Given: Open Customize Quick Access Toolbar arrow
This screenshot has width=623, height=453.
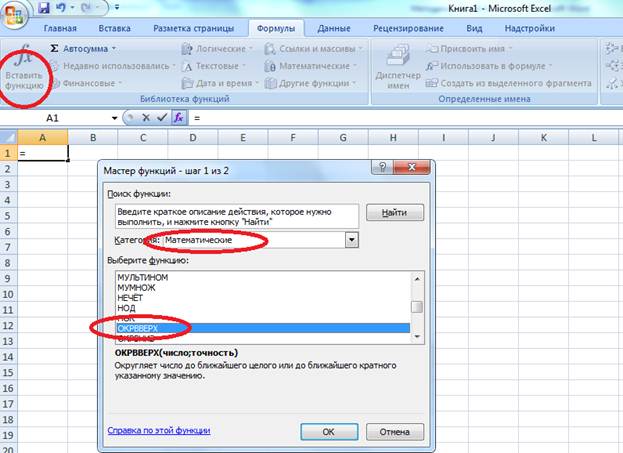Looking at the screenshot, I should tap(117, 7).
